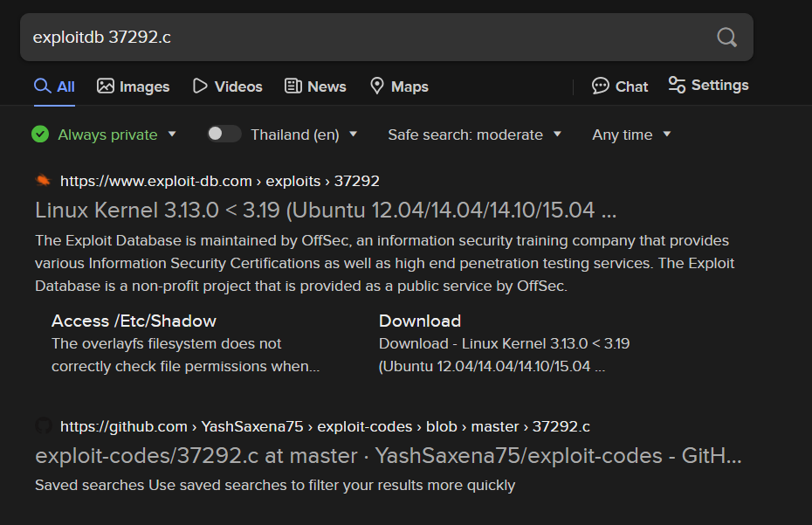Open the Linux Kernel 3.13.0 result title
The height and width of the screenshot is (525, 812).
tap(326, 211)
